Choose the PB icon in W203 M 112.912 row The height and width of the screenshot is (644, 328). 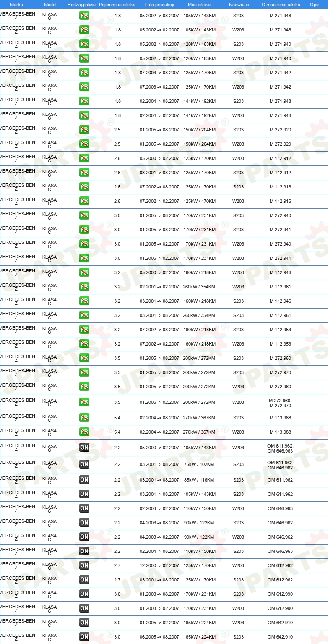point(84,158)
